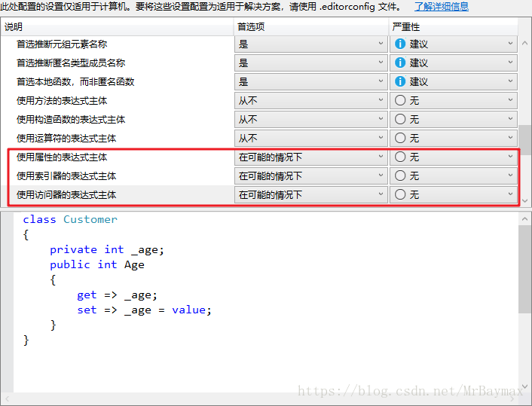Open severity dropdown for 首选推断匿名类型成员名称
The width and height of the screenshot is (532, 406).
point(454,63)
